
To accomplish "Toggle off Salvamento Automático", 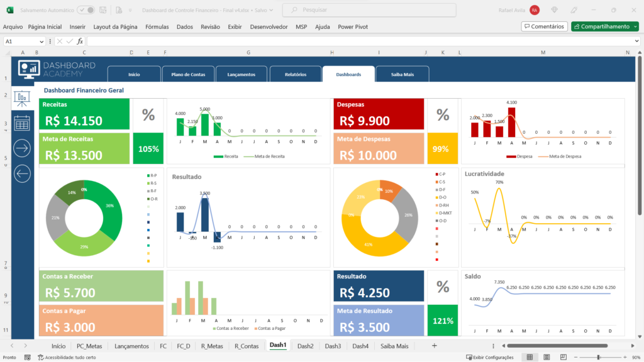I will click(x=86, y=10).
